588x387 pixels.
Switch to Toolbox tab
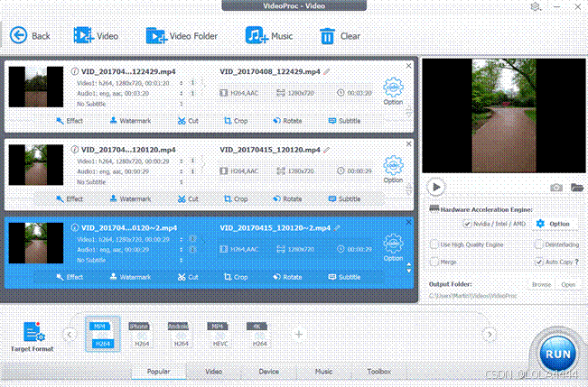(x=378, y=372)
